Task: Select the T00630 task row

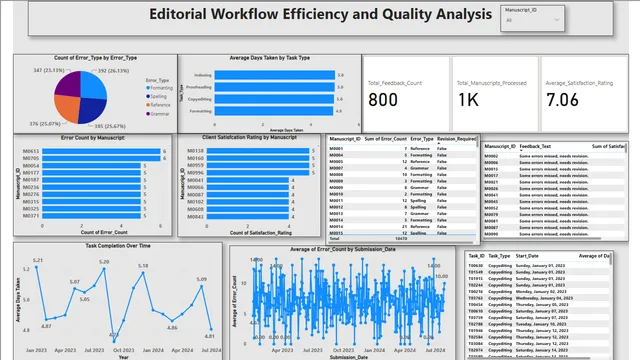Action: (539, 266)
